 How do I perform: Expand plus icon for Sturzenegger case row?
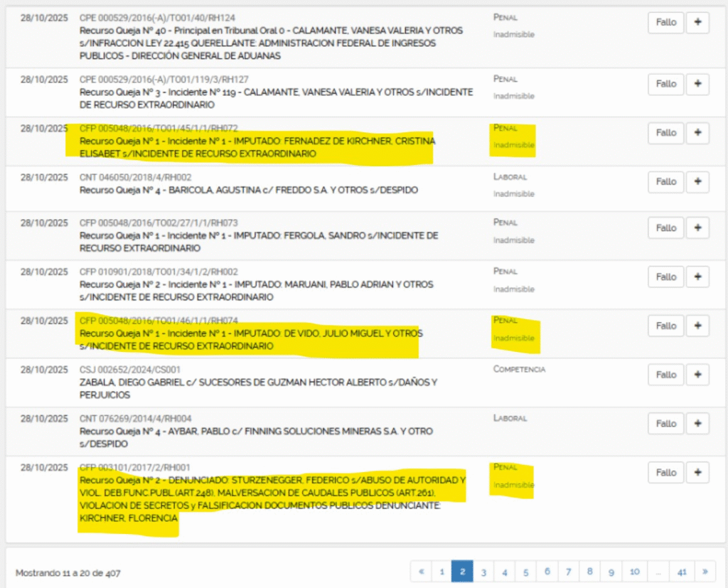coord(697,473)
